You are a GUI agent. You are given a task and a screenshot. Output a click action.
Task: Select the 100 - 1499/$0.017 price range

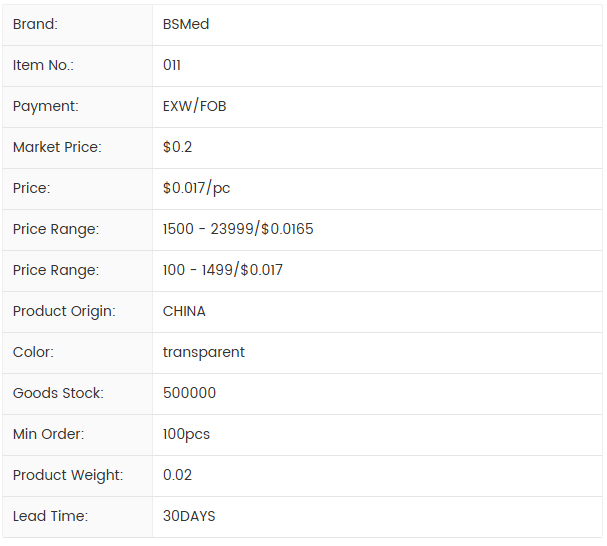[223, 270]
